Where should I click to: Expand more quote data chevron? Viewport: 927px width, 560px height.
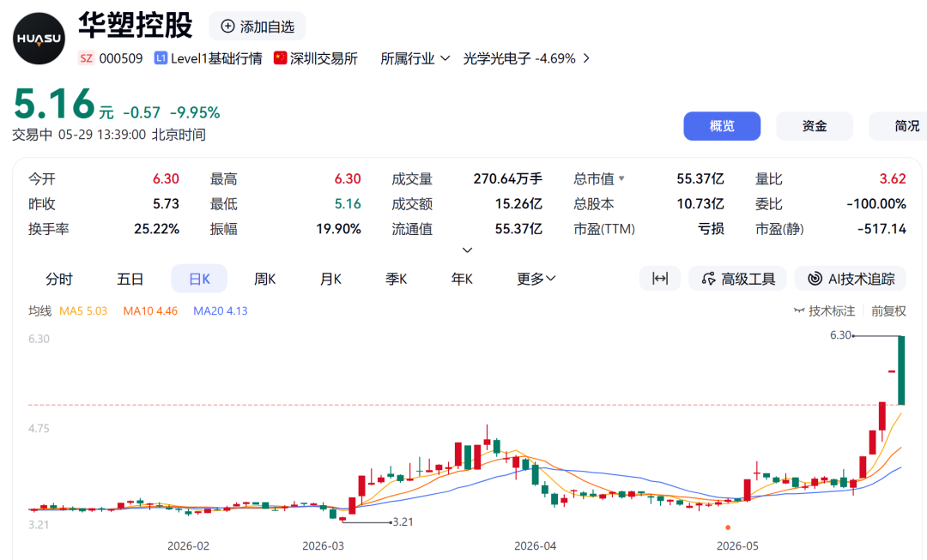pyautogui.click(x=467, y=250)
